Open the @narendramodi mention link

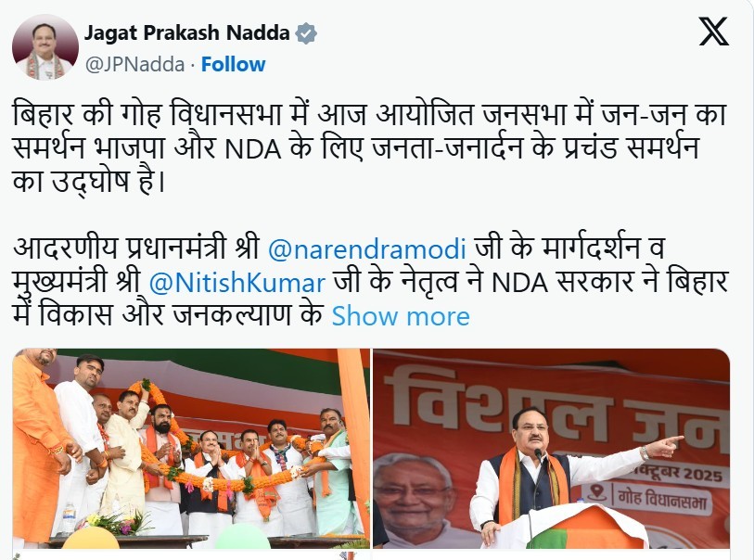367,249
